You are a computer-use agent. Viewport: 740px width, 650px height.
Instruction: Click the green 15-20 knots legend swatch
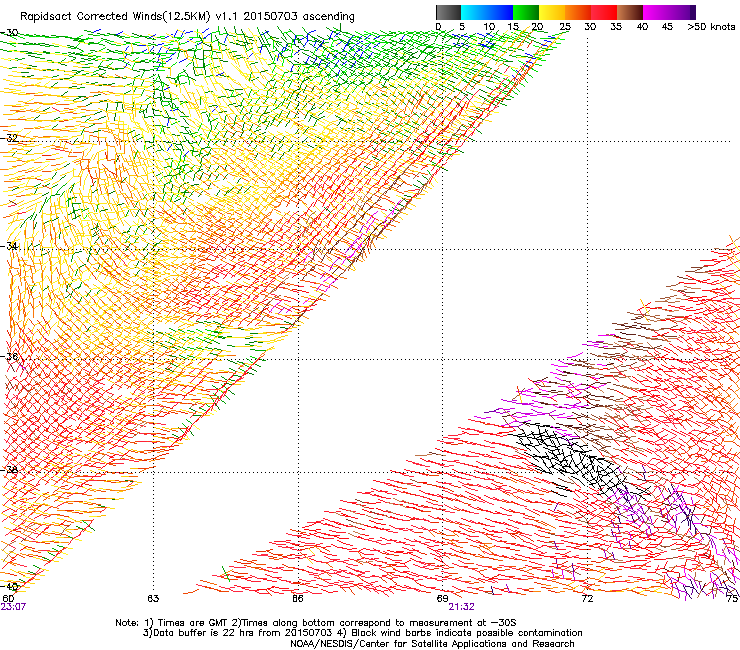(x=526, y=12)
